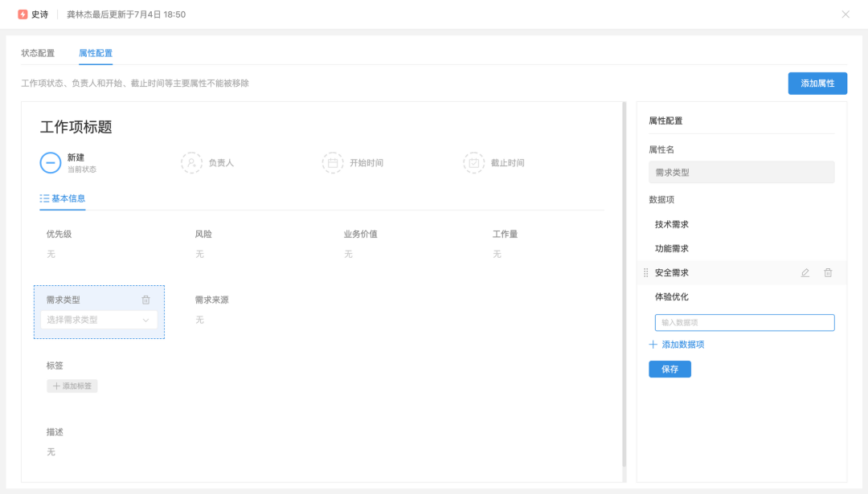This screenshot has height=494, width=868.
Task: Click the 负责人 person icon
Action: (191, 162)
